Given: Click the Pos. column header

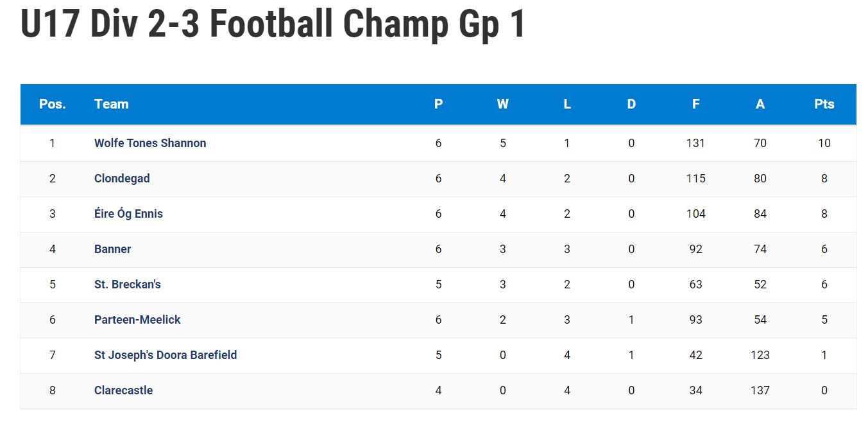Looking at the screenshot, I should (x=53, y=104).
